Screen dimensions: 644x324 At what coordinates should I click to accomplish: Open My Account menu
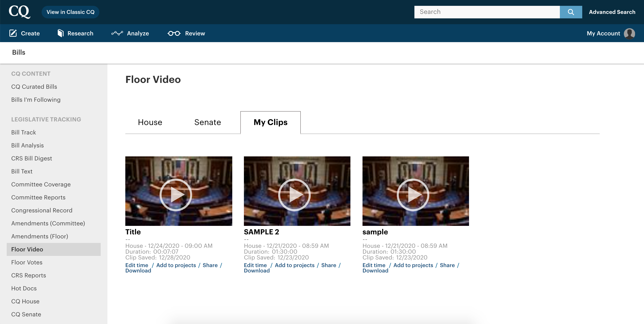pos(603,34)
